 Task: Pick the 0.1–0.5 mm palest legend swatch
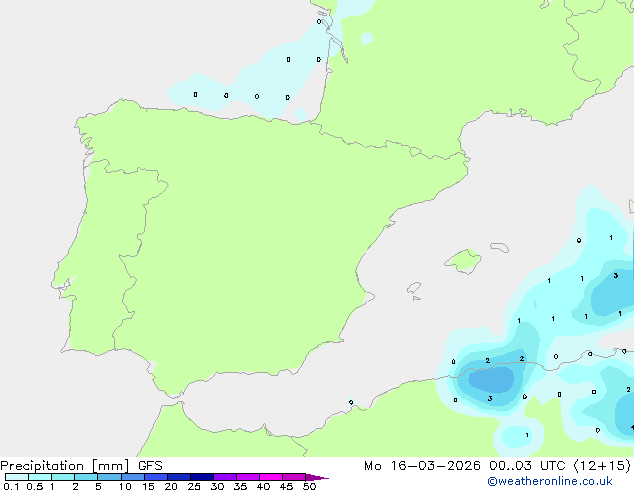click(17, 477)
